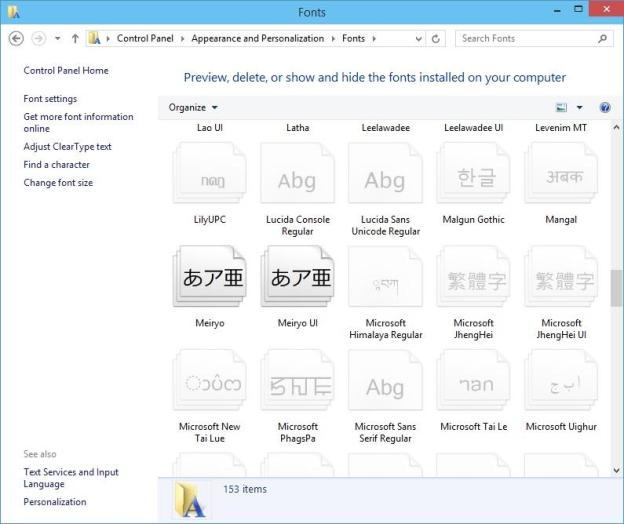Click the Leelawadee font label
Viewport: 624px width, 524px height.
[386, 128]
